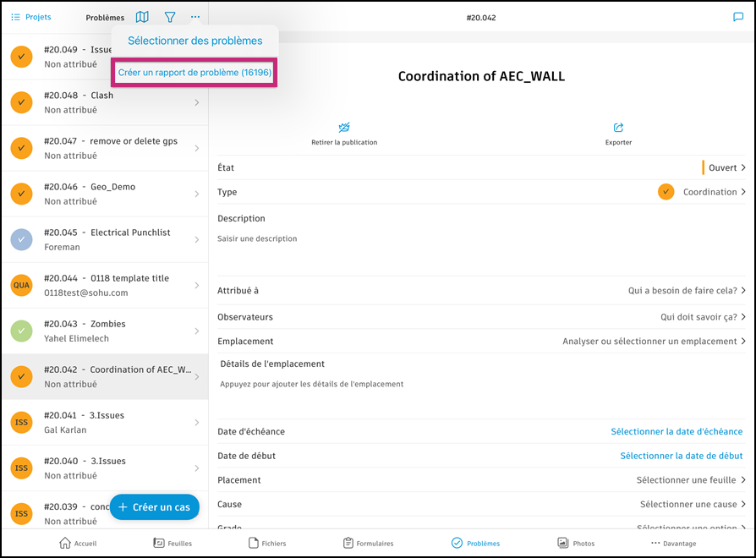This screenshot has height=558, width=756.
Task: Tap the three-dots more options icon
Action: (194, 17)
